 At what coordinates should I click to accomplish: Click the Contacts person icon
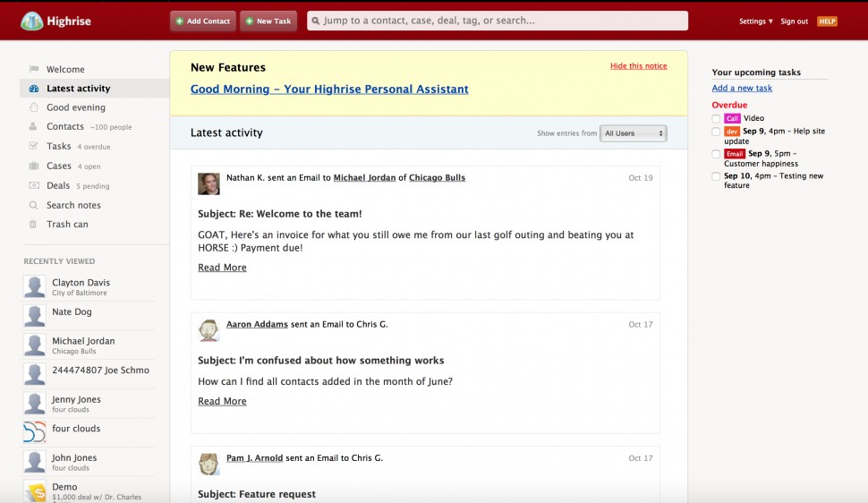pyautogui.click(x=33, y=126)
